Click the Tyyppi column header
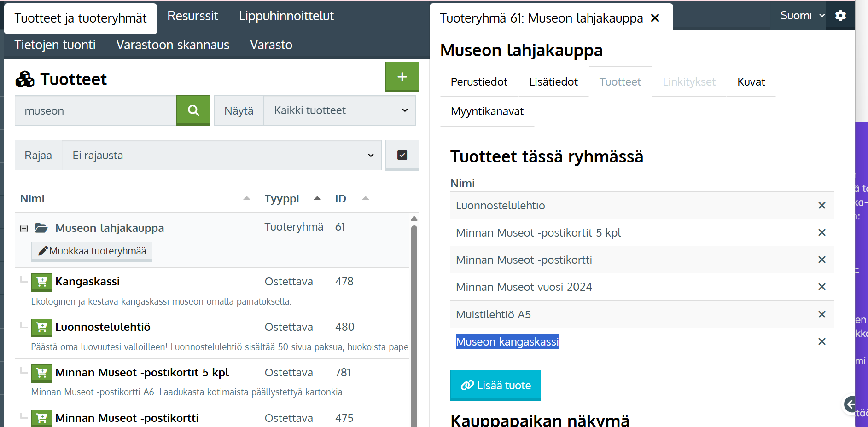The height and width of the screenshot is (427, 868). pos(282,199)
